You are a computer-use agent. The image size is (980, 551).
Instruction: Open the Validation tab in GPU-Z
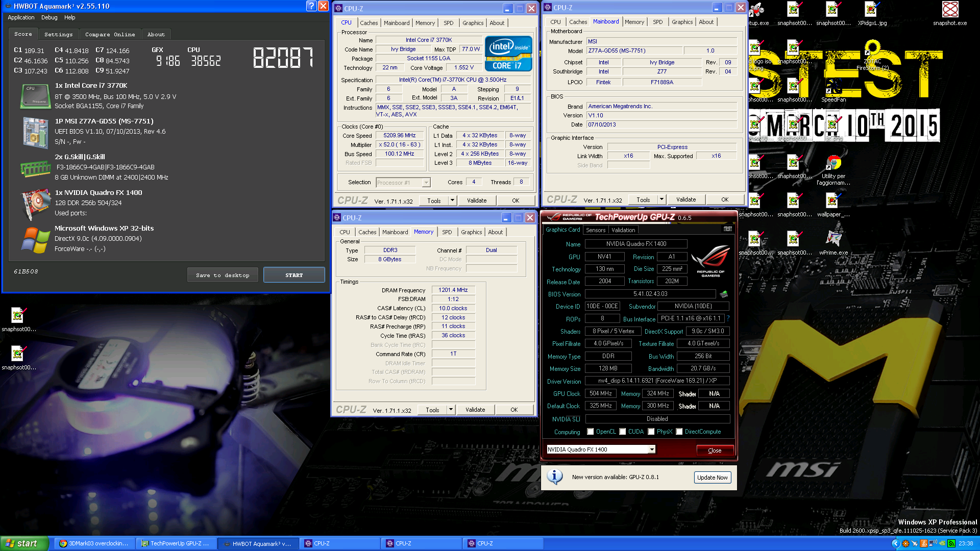pos(623,230)
